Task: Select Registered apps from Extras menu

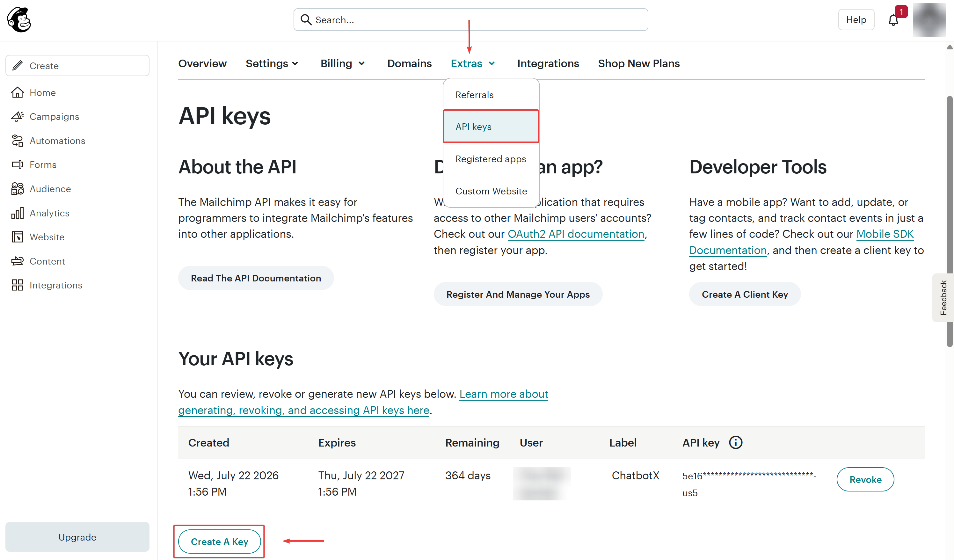Action: (491, 159)
